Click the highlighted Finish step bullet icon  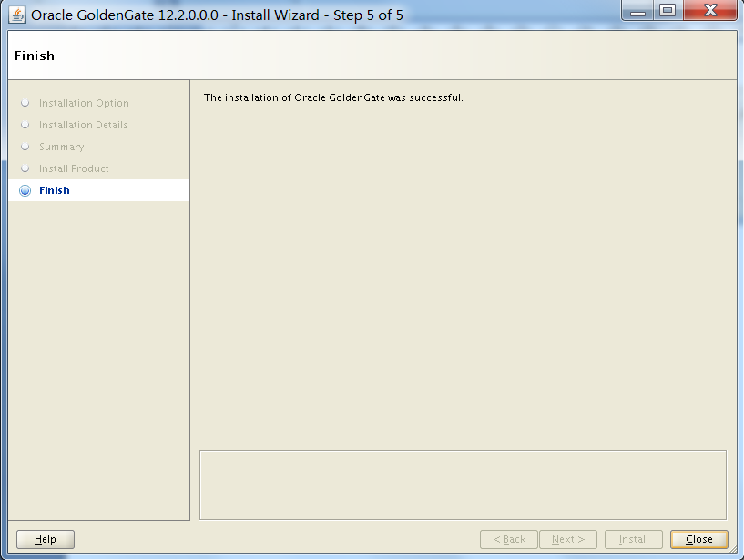tap(25, 190)
